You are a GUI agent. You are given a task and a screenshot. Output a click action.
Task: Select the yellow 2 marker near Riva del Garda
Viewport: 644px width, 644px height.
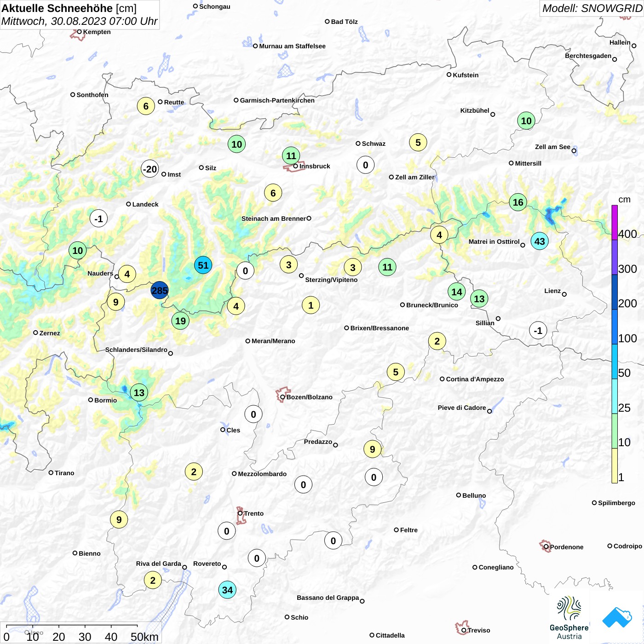153,580
